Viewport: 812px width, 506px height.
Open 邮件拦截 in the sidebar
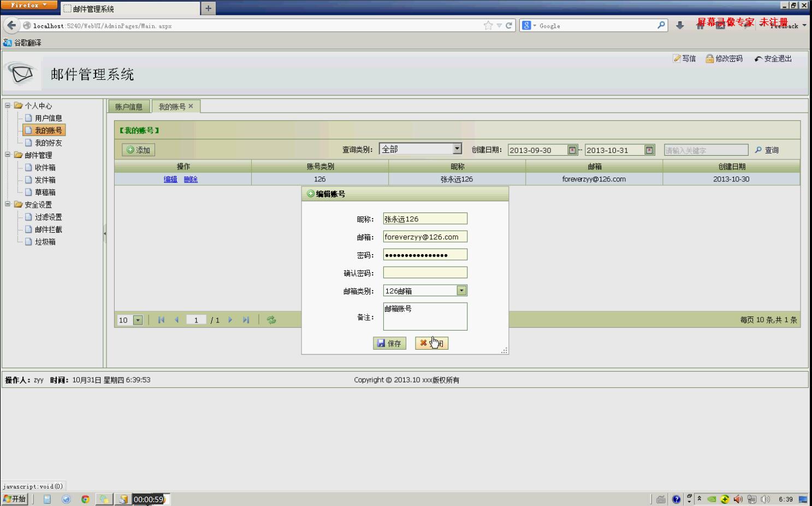pyautogui.click(x=44, y=230)
